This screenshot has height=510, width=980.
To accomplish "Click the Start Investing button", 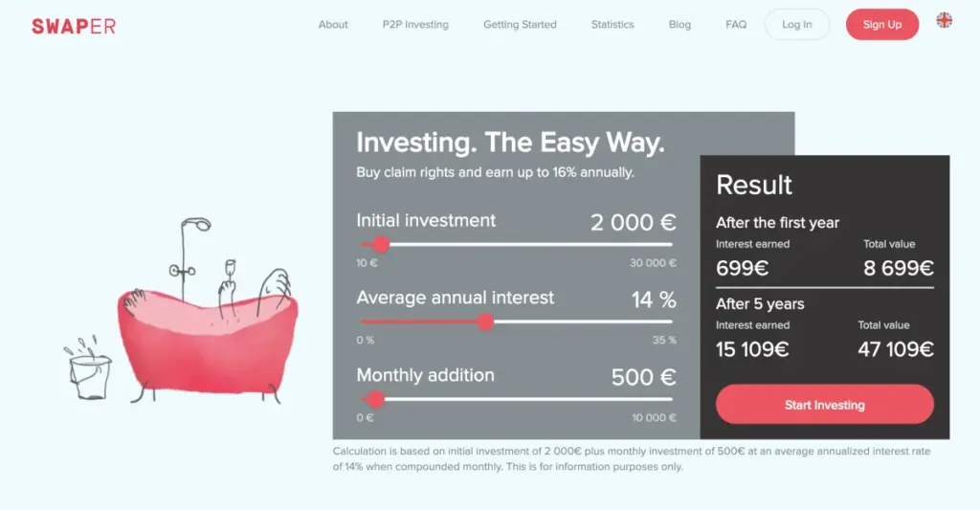I will (x=824, y=405).
